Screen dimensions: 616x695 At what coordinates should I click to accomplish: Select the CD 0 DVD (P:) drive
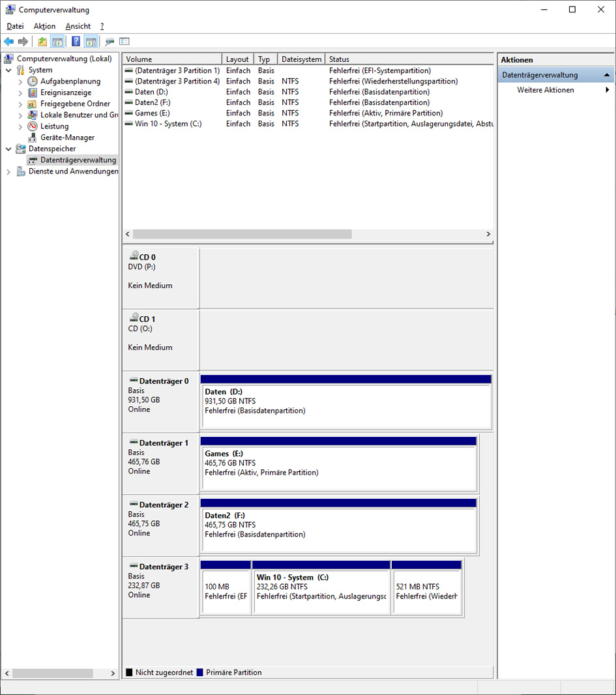pyautogui.click(x=160, y=278)
